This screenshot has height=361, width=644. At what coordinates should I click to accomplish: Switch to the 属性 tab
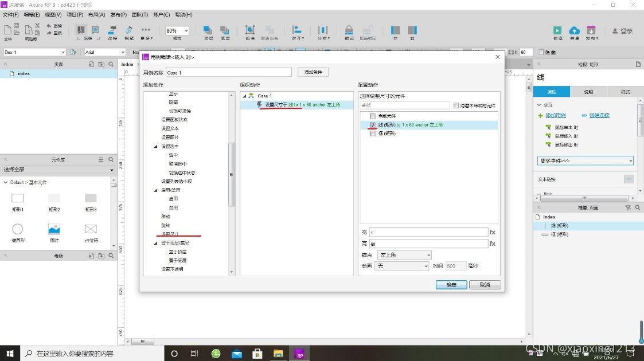pos(552,92)
